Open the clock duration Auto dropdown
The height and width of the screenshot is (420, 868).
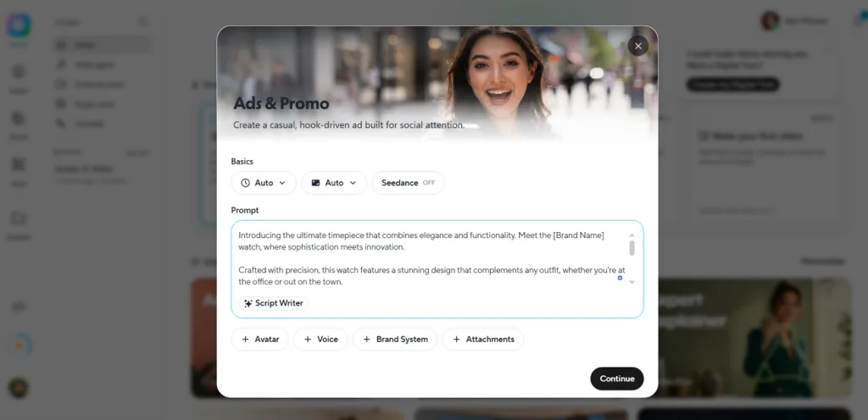pyautogui.click(x=264, y=183)
